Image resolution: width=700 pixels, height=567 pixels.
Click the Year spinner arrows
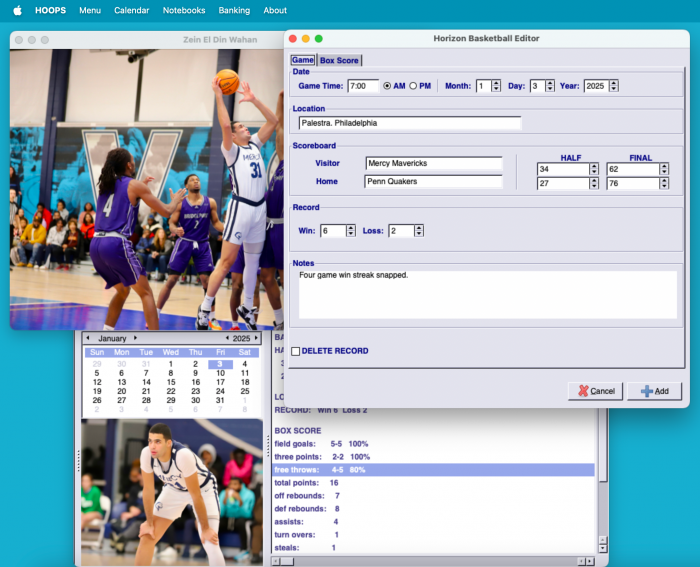(x=613, y=86)
